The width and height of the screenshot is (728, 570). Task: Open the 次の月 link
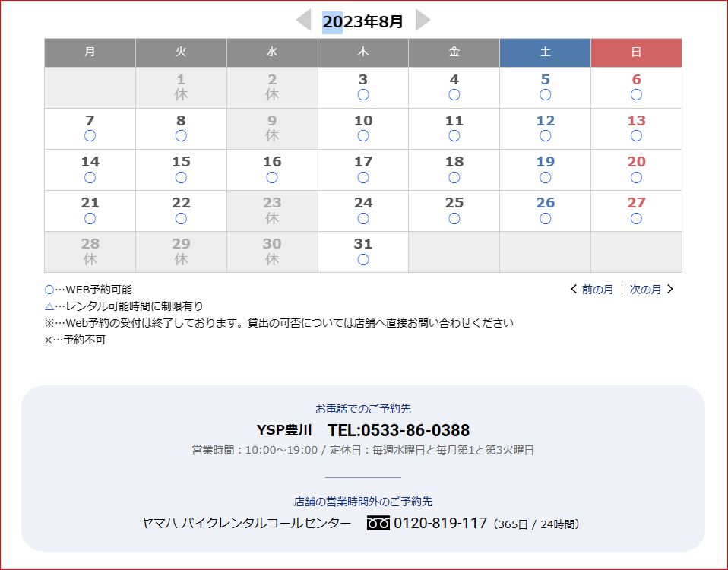pyautogui.click(x=646, y=290)
